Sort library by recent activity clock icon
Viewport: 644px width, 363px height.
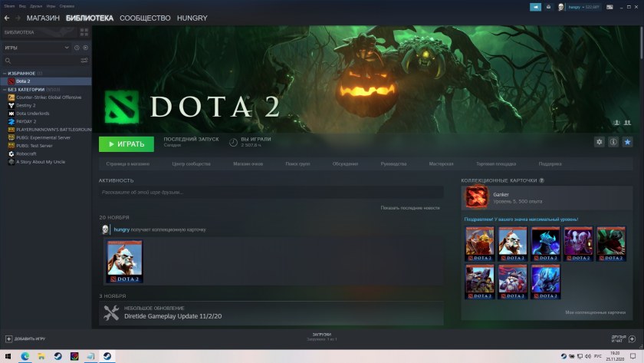(77, 48)
